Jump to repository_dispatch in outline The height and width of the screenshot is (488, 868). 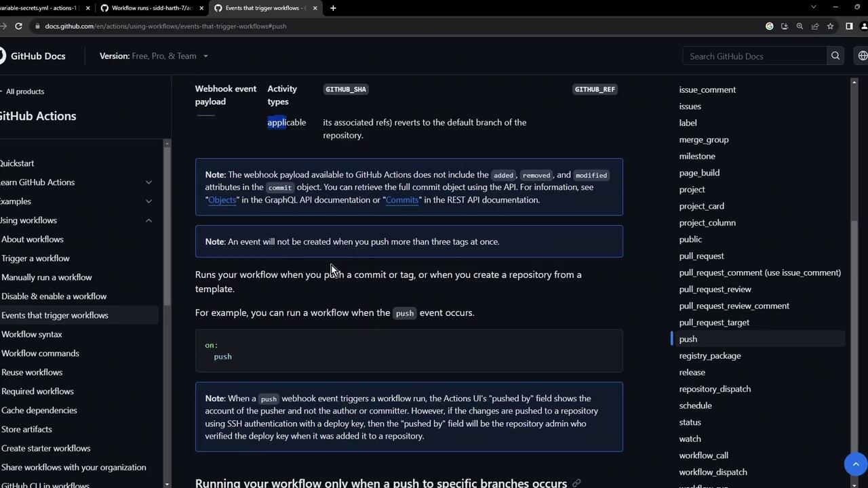pos(715,389)
